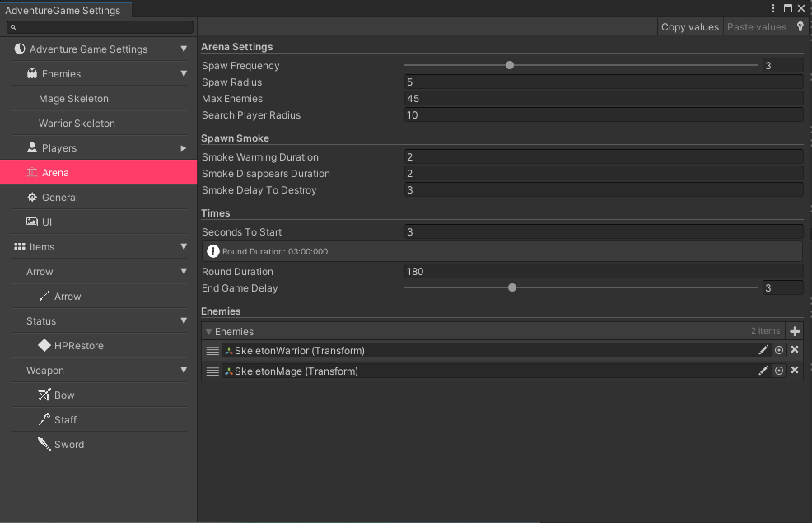This screenshot has width=812, height=523.
Task: Click the Smoke Delay To Destroy field
Action: [604, 190]
